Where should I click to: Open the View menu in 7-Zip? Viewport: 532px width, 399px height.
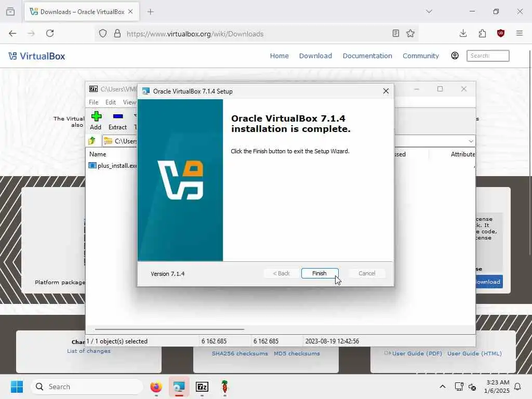(x=129, y=102)
